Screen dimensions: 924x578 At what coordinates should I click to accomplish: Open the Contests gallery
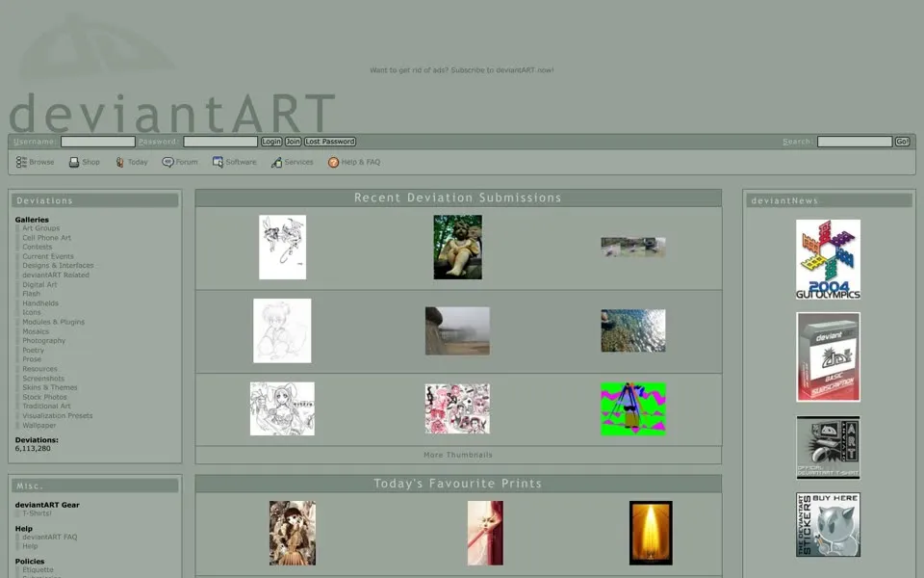tap(38, 248)
